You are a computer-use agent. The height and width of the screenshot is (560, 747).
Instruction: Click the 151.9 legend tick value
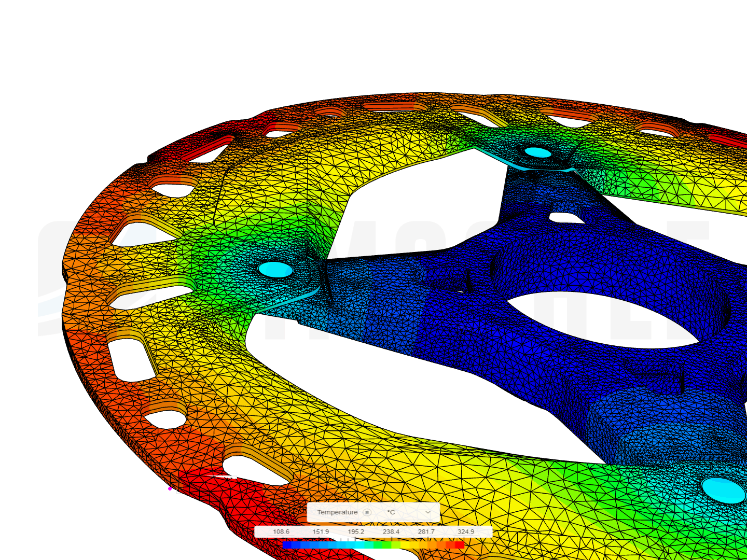coord(321,532)
